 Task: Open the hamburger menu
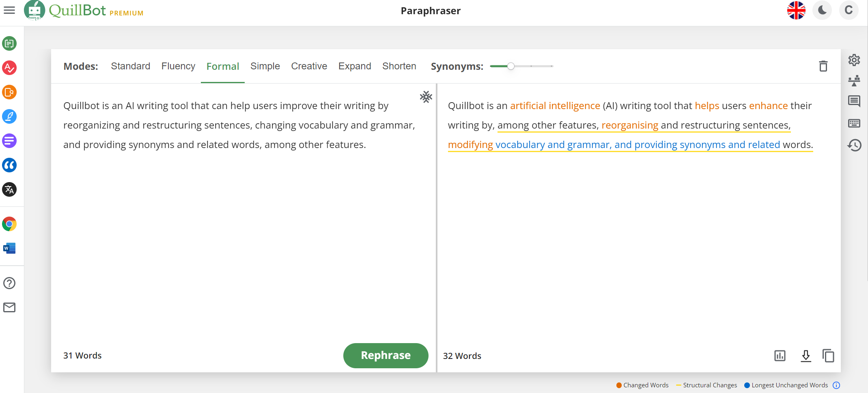point(9,11)
